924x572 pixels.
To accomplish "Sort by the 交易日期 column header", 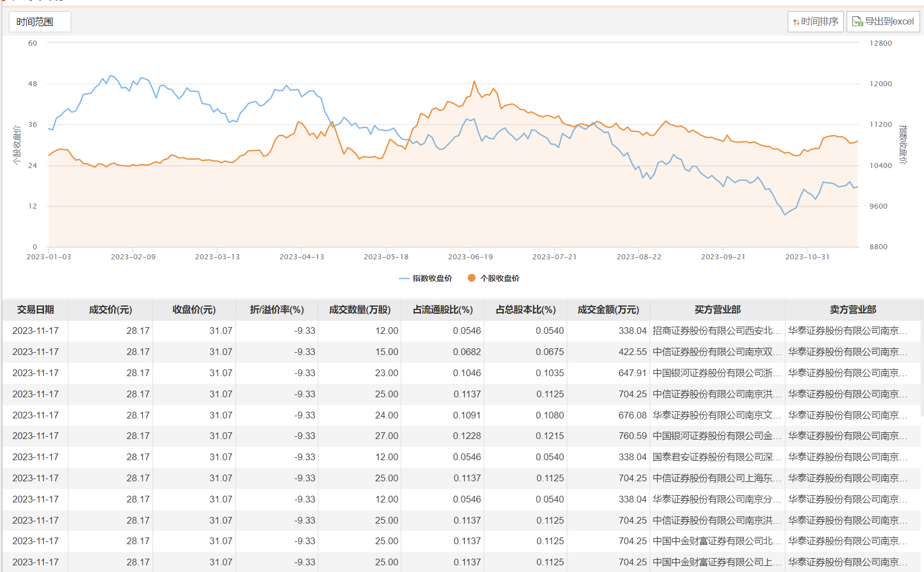I will [36, 310].
